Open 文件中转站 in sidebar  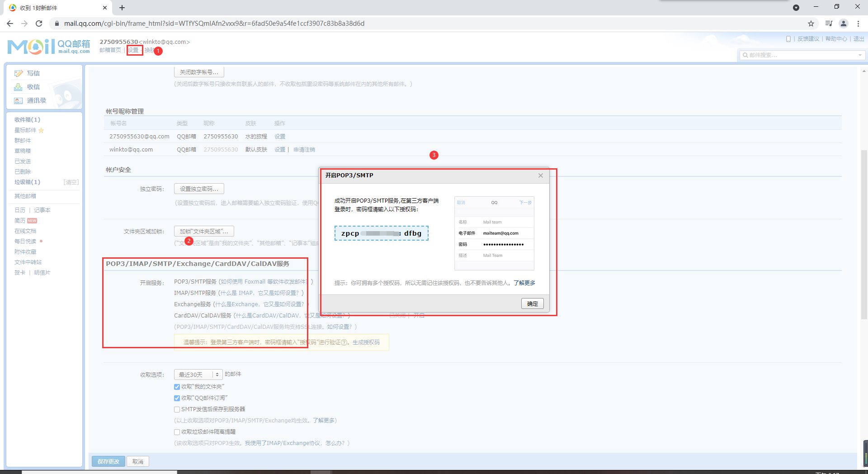(28, 262)
